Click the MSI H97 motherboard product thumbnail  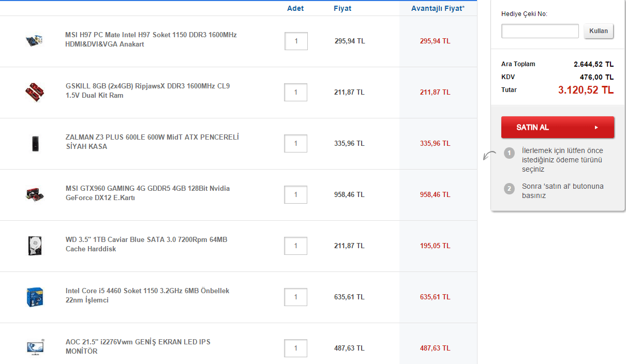point(34,40)
